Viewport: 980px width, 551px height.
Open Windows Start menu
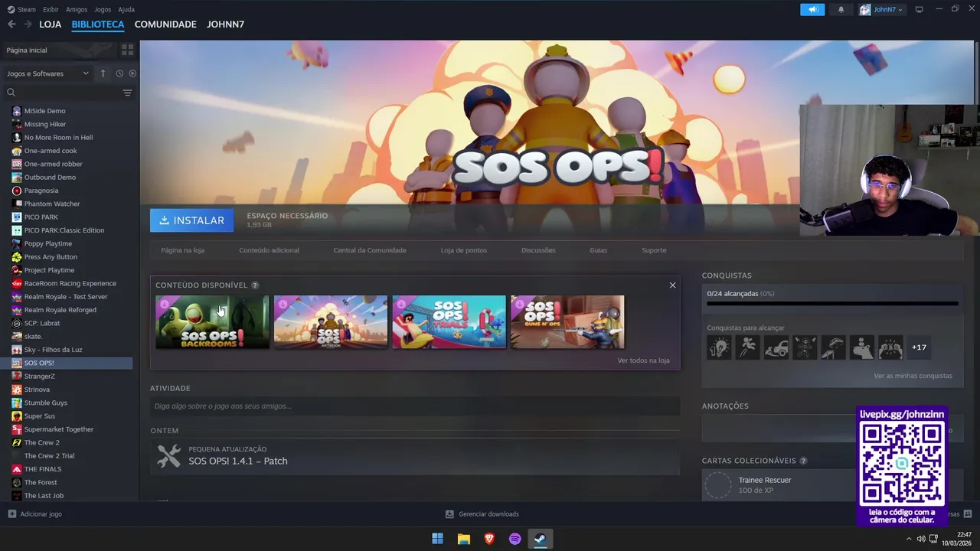[437, 539]
